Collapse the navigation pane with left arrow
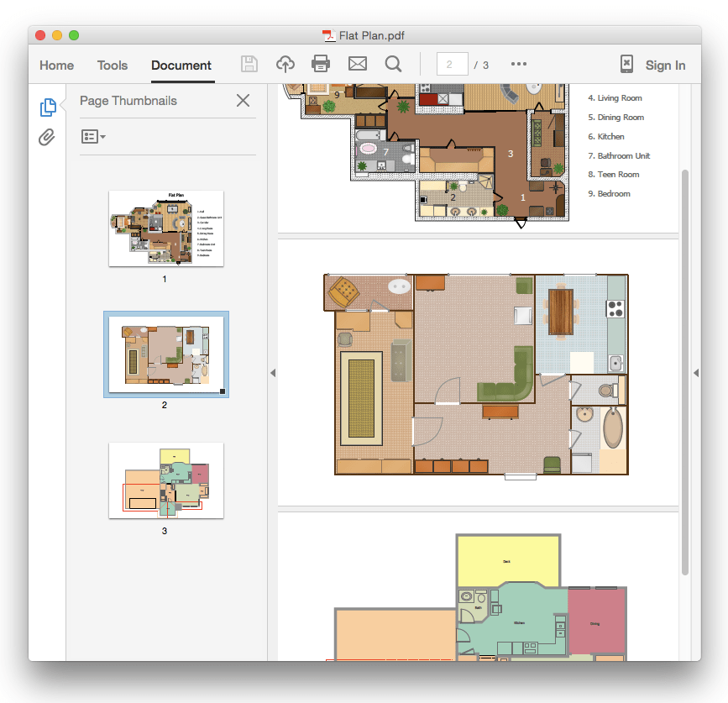Screen dimensions: 728x703 click(273, 372)
